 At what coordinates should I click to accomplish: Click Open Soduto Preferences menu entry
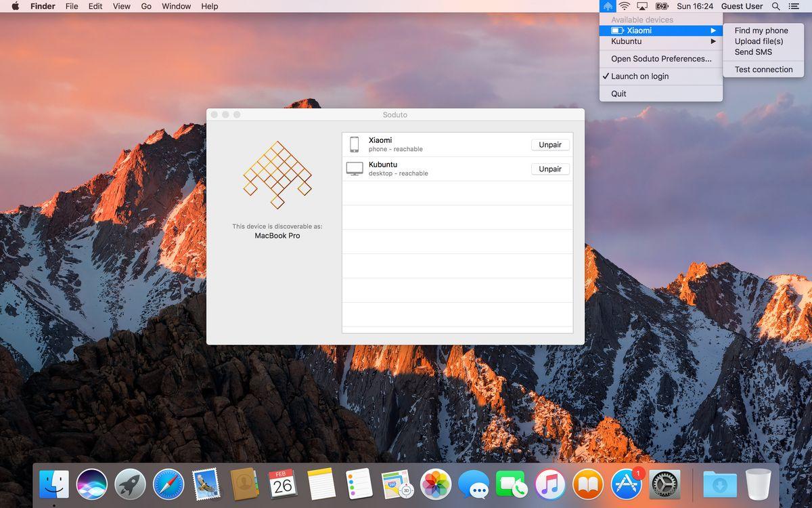[661, 59]
